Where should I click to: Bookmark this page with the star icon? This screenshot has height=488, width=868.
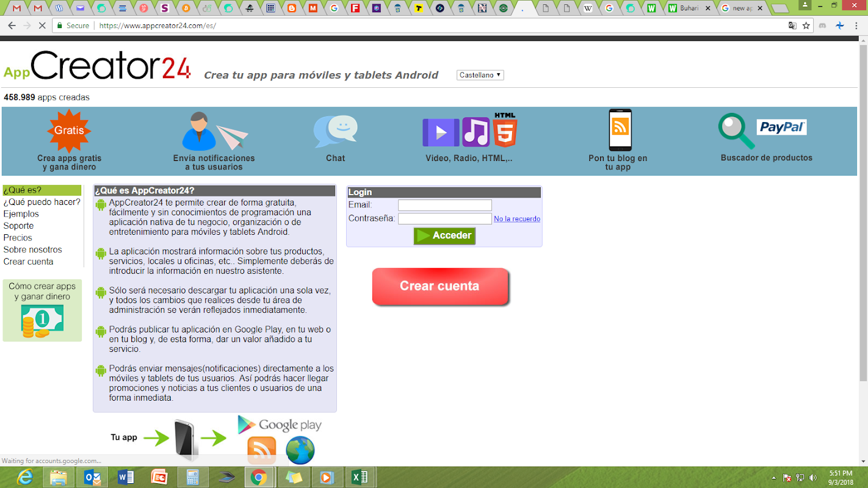coord(806,26)
